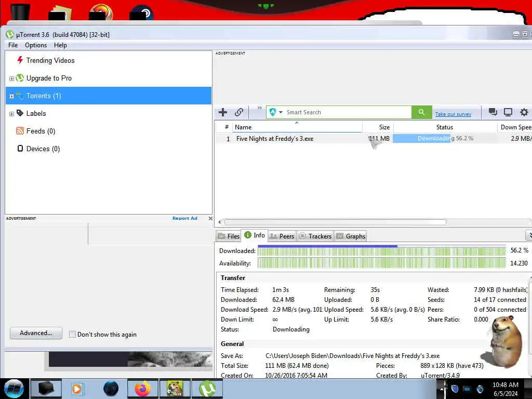This screenshot has height=399, width=532.
Task: Click the Trending Videos lightning icon
Action: click(x=20, y=60)
